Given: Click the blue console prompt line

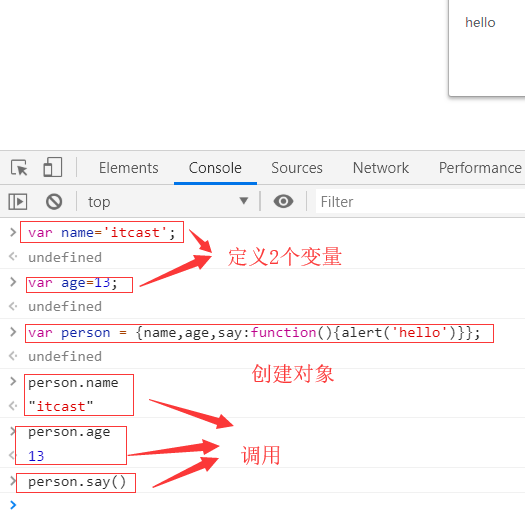Looking at the screenshot, I should pos(262,504).
